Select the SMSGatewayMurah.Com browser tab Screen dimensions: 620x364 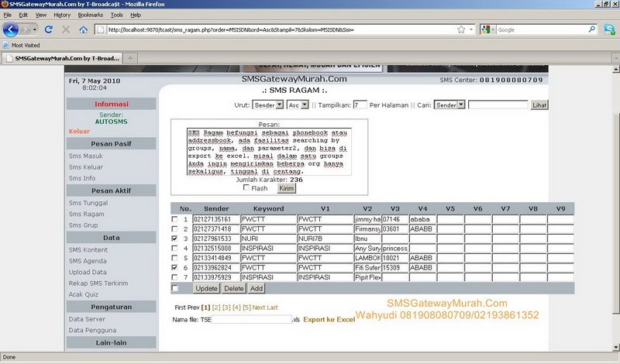62,58
